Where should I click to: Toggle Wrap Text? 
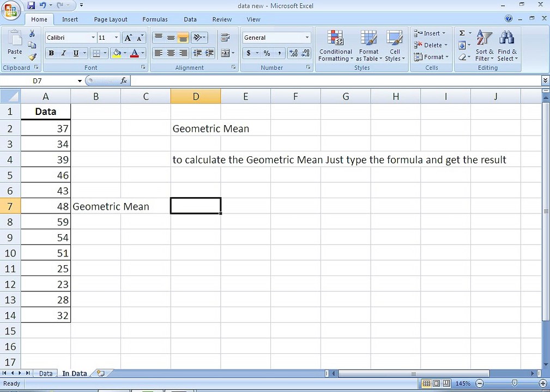[x=225, y=38]
